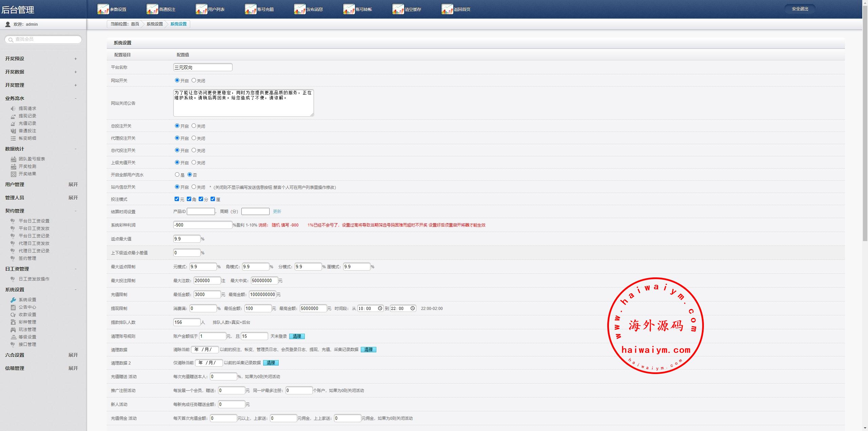The height and width of the screenshot is (431, 868).
Task: Open 账号充值 toolbar icon
Action: (251, 9)
